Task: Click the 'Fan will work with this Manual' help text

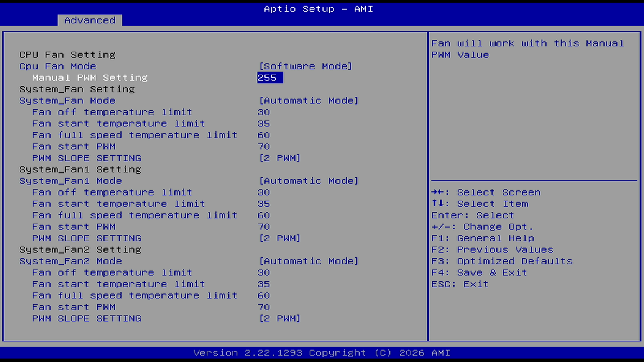Action: point(527,43)
